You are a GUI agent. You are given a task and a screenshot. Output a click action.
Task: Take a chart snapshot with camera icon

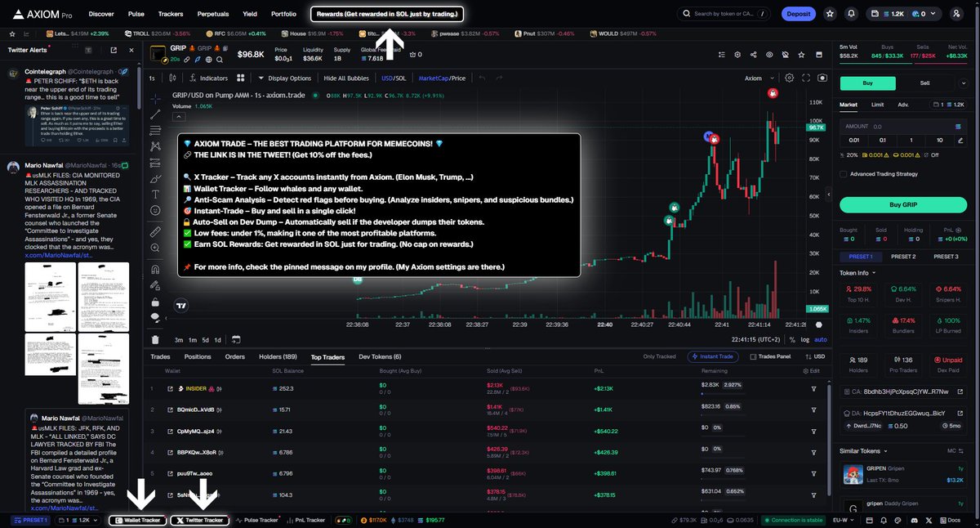coord(822,78)
